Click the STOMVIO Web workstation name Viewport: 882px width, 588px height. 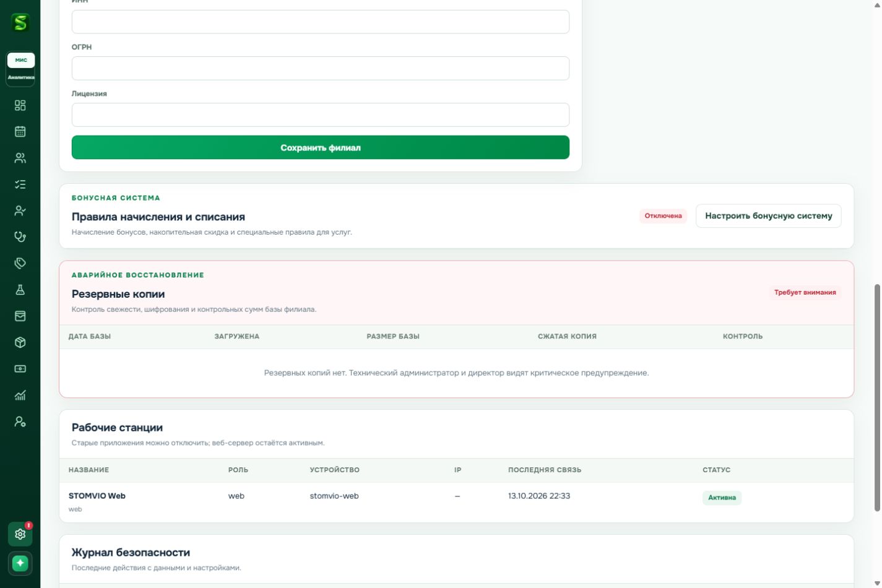97,496
